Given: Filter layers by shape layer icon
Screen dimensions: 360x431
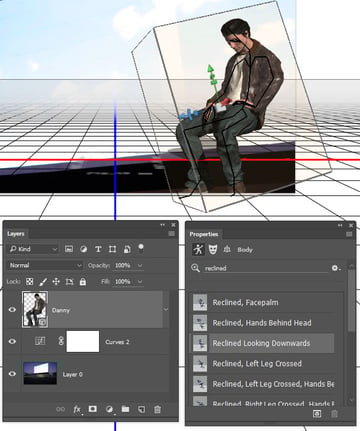Looking at the screenshot, I should (x=113, y=249).
